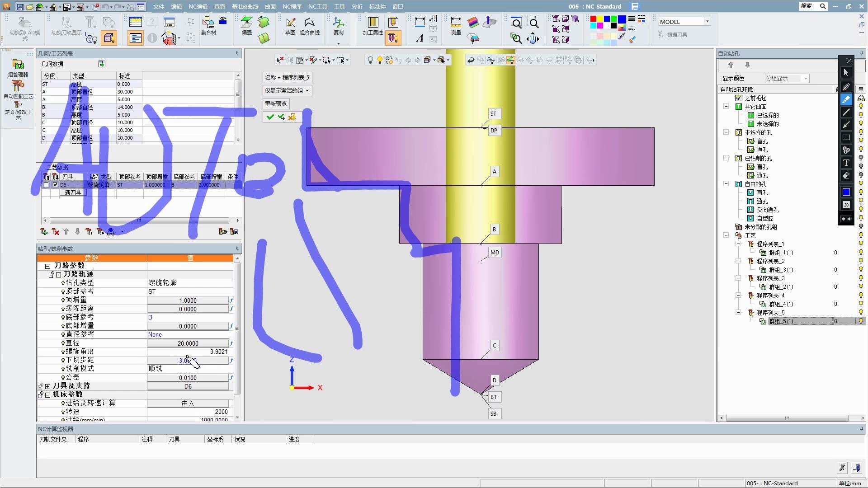The image size is (868, 488).
Task: Toggle checkbox for D6 tool row
Action: [56, 185]
